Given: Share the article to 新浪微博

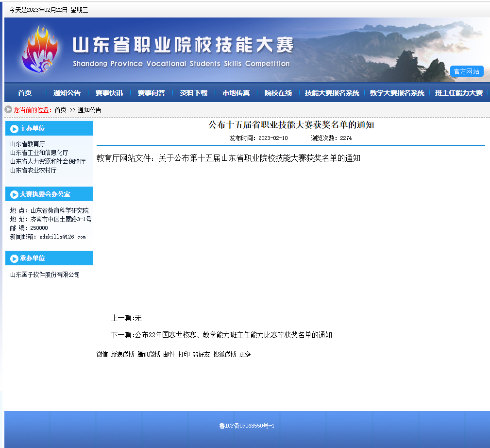Looking at the screenshot, I should pyautogui.click(x=122, y=354).
